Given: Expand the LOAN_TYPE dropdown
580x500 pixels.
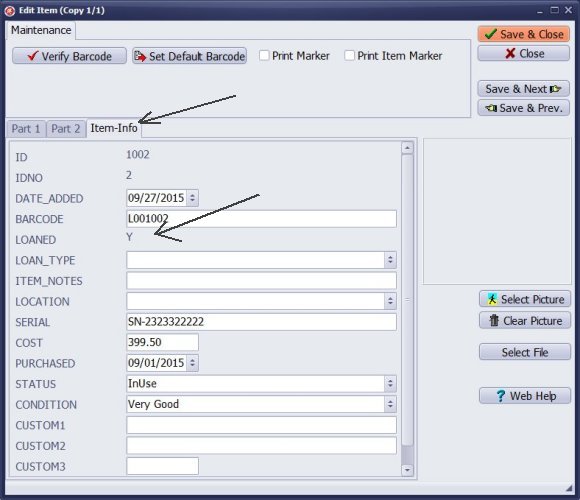Looking at the screenshot, I should (390, 260).
